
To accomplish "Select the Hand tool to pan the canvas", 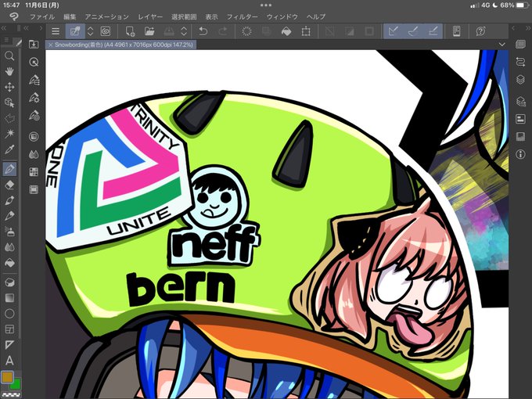I will point(9,71).
